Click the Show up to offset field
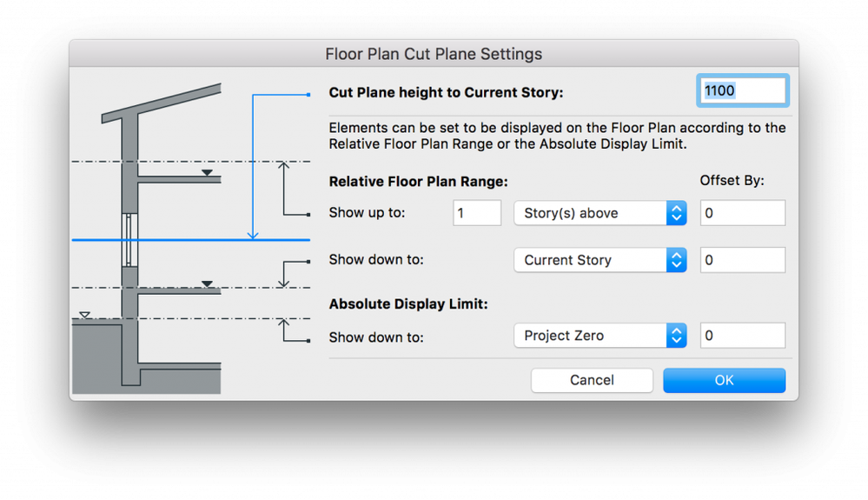The width and height of the screenshot is (868, 500). pos(742,213)
